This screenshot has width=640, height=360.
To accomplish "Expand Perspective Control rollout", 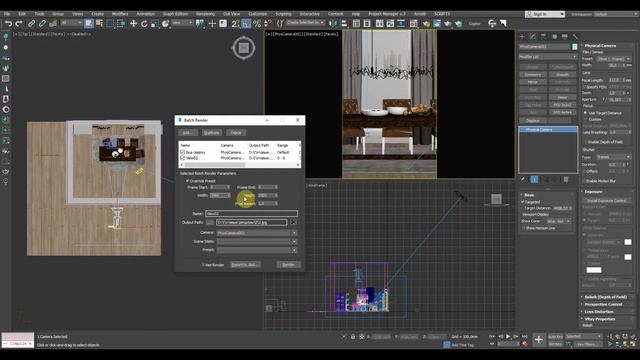I will (603, 304).
